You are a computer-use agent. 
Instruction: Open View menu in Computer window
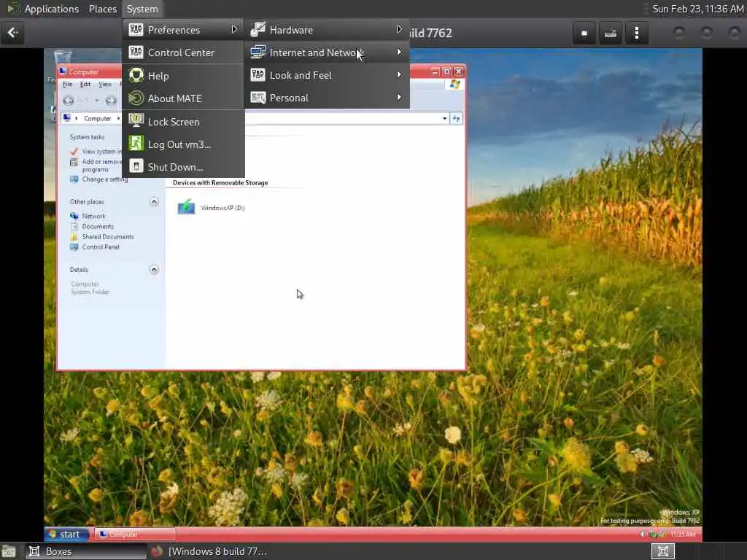[x=105, y=85]
